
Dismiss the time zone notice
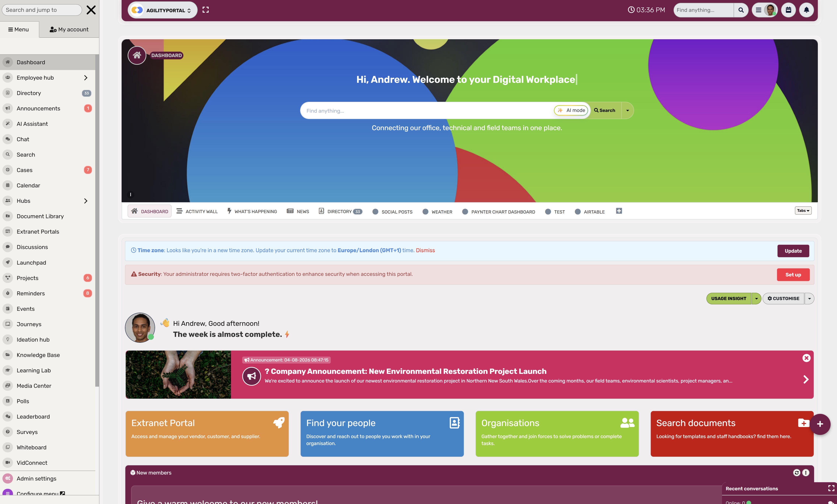pos(425,250)
